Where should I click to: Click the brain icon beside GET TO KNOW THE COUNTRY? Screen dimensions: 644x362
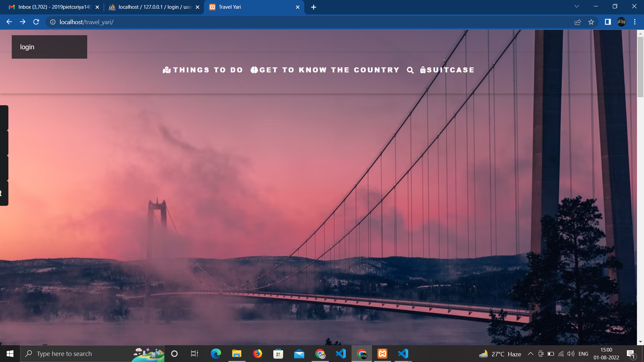255,70
